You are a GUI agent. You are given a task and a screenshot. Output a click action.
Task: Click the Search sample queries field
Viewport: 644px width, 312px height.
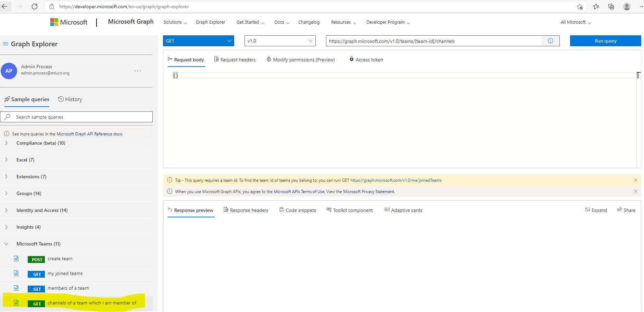pyautogui.click(x=76, y=117)
